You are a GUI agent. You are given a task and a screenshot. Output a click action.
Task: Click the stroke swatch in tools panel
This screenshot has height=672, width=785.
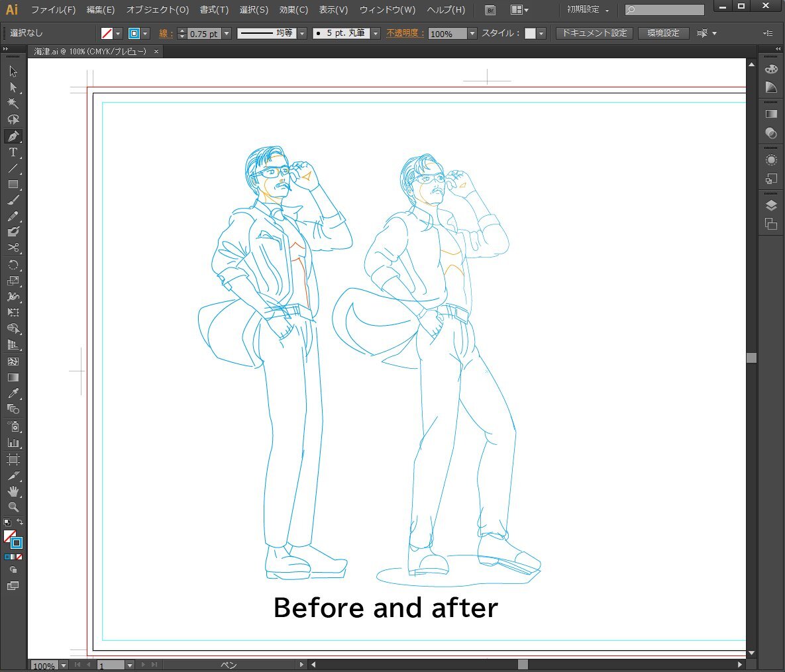point(17,543)
